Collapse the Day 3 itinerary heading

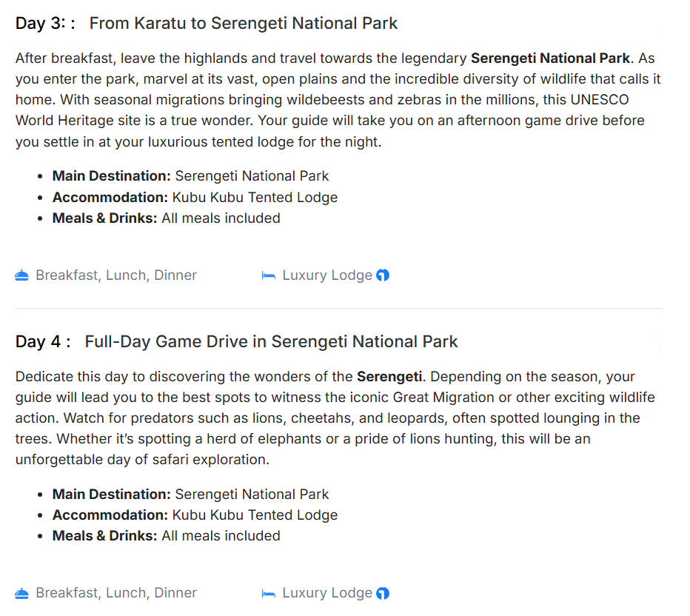tap(45, 24)
